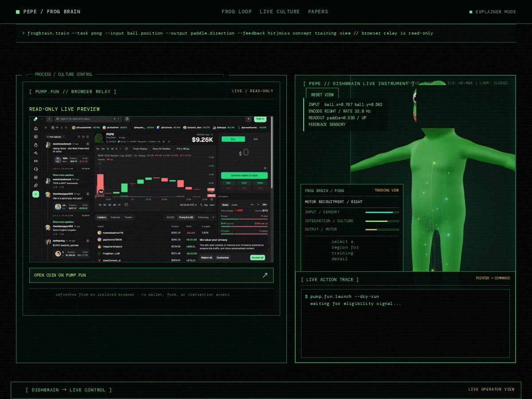Viewport: 532px width, 399px height.
Task: Select the 24h stats interval
Action: pos(265,204)
